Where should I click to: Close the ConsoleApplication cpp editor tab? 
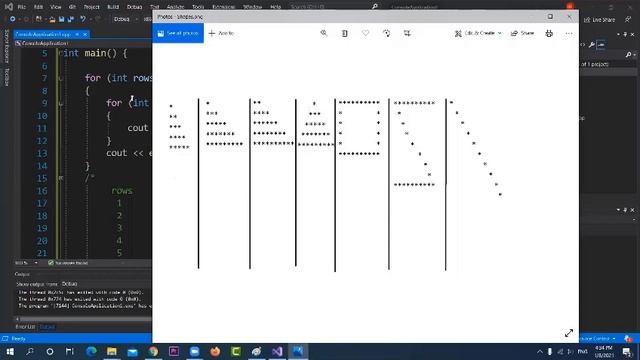(85, 34)
